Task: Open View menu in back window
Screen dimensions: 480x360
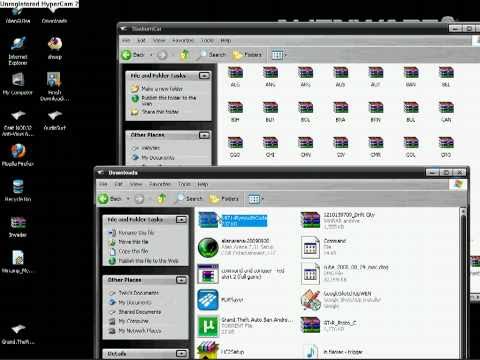Action: (x=159, y=40)
